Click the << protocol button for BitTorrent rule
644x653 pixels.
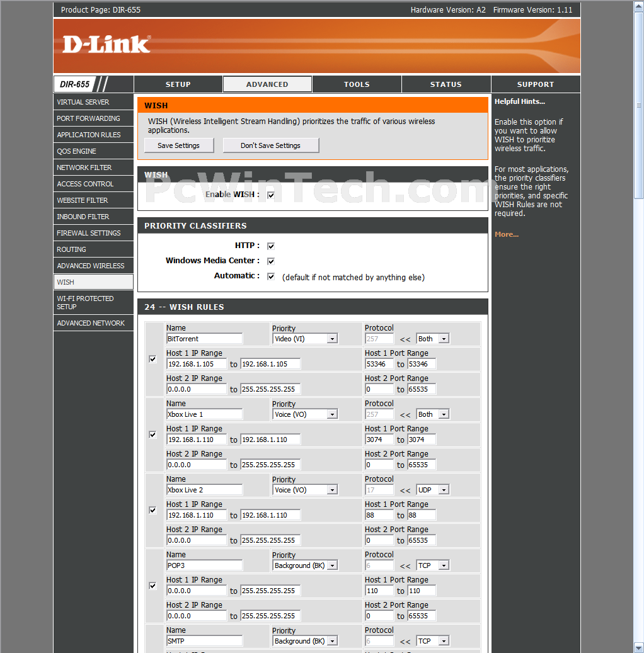point(405,339)
